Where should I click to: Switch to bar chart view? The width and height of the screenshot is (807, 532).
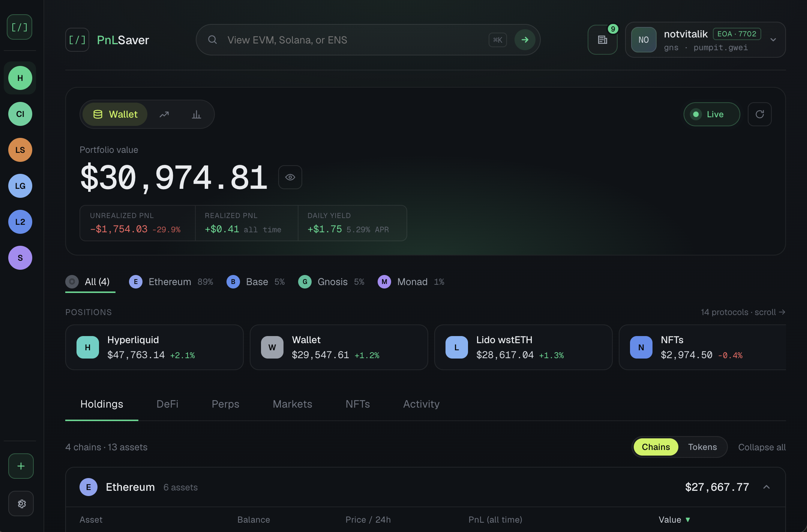196,114
